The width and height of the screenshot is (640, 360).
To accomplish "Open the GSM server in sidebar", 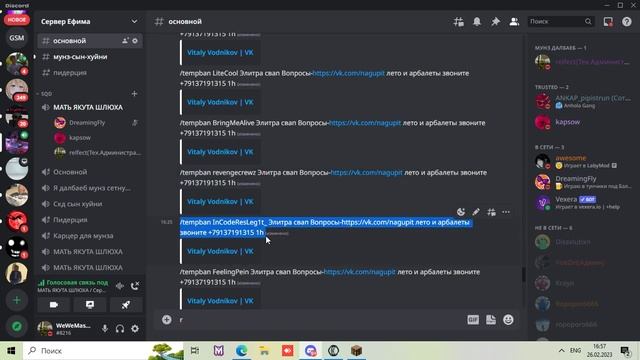I will 17,38.
